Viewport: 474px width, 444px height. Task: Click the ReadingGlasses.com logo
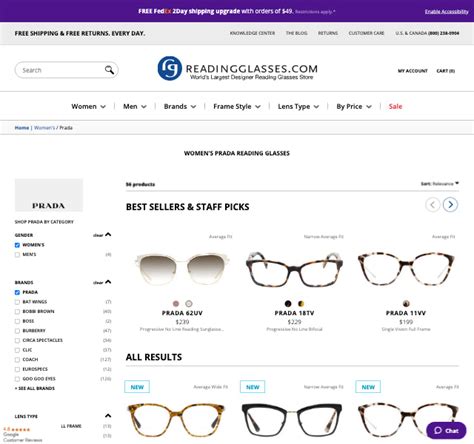click(237, 69)
